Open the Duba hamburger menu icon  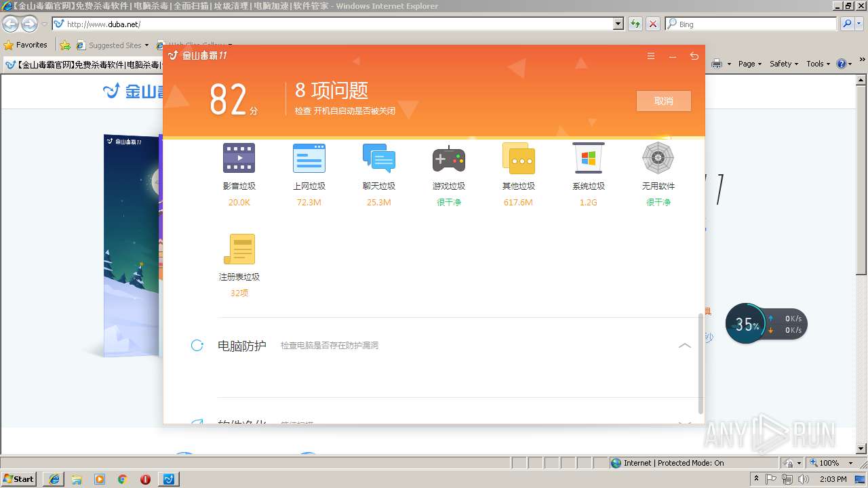(x=651, y=56)
